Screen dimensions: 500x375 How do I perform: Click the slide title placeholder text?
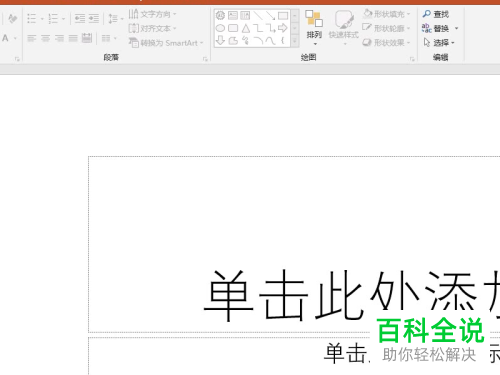[x=352, y=295]
